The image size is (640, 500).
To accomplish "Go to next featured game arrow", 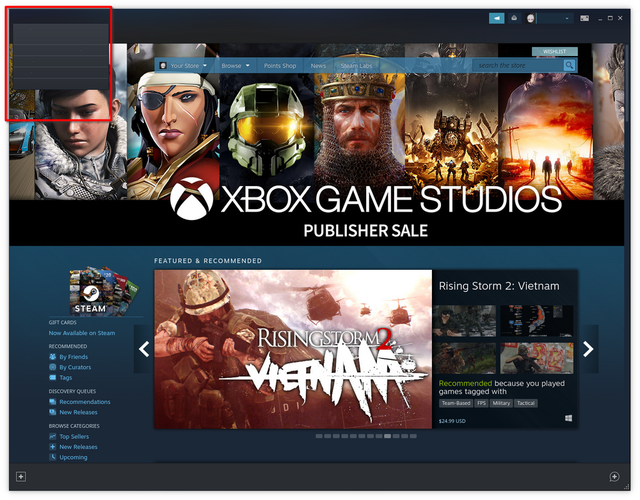I will click(588, 349).
